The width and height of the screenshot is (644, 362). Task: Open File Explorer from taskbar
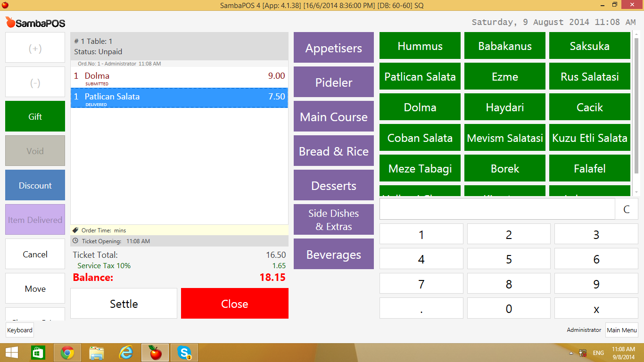point(97,353)
